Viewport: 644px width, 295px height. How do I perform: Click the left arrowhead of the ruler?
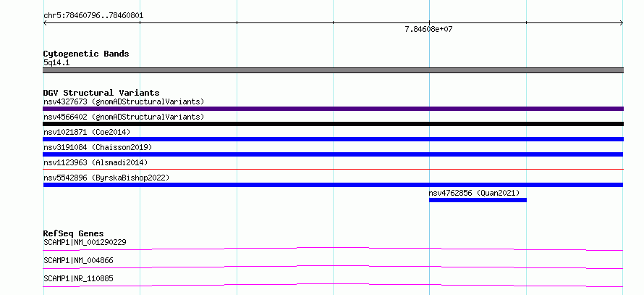tap(45, 23)
